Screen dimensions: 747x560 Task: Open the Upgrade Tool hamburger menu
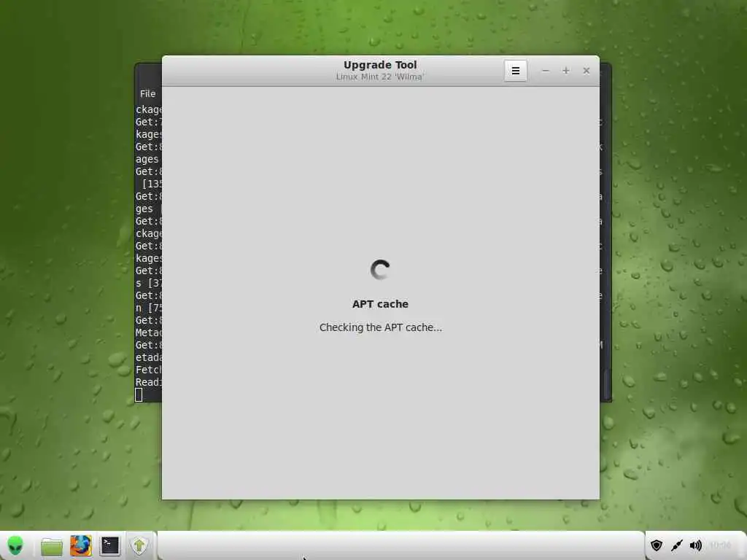[516, 71]
